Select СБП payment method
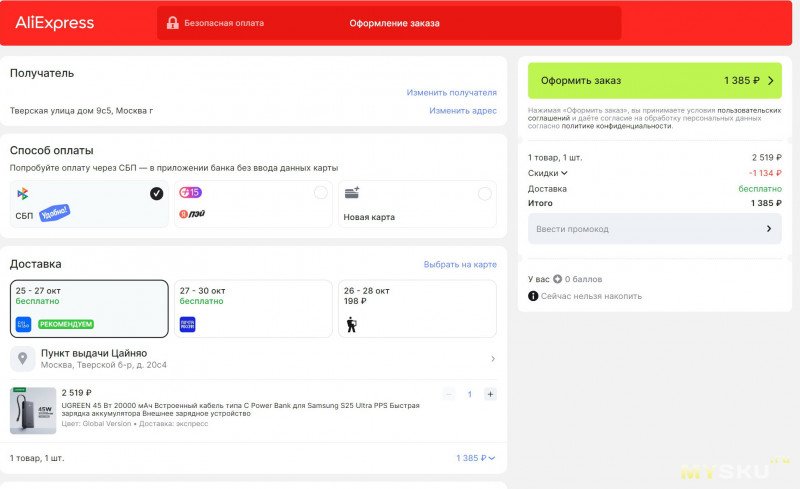Screen dimensions: 800x489 [88, 204]
